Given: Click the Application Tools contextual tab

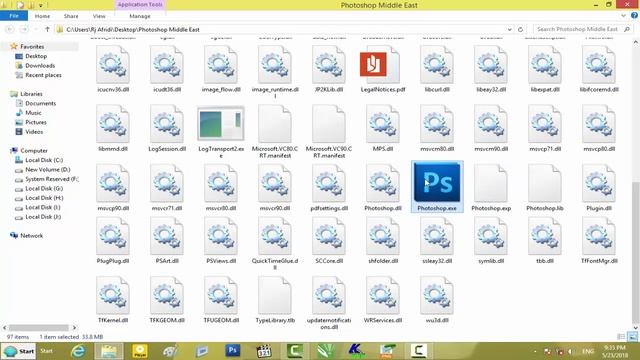Looking at the screenshot, I should click(140, 4).
